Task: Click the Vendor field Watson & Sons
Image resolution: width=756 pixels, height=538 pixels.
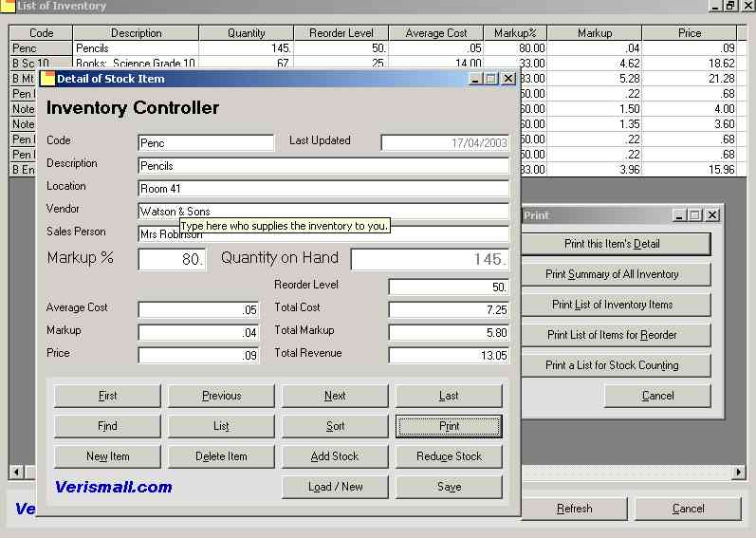Action: [x=323, y=211]
